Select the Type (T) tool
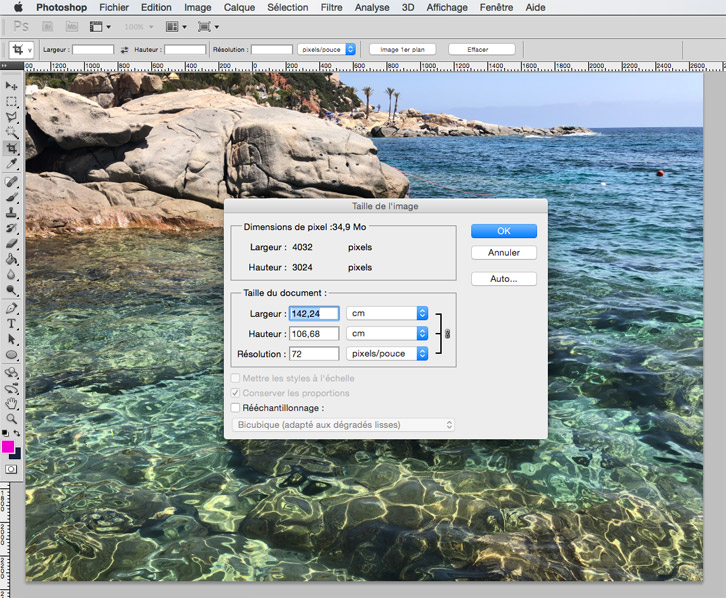Screen dimensions: 726x598 pos(12,323)
